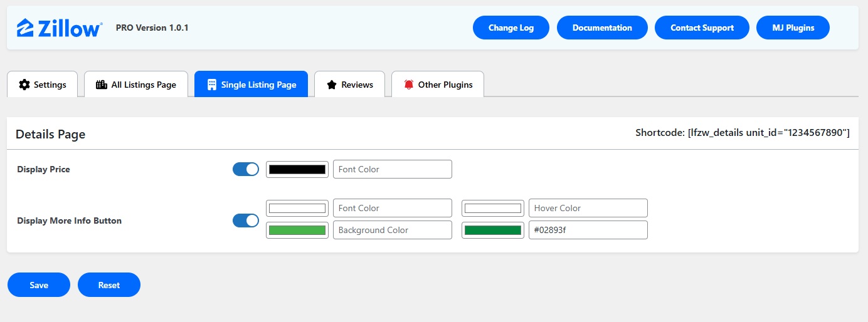Click the Zillow logo icon
The image size is (868, 322).
(26, 28)
